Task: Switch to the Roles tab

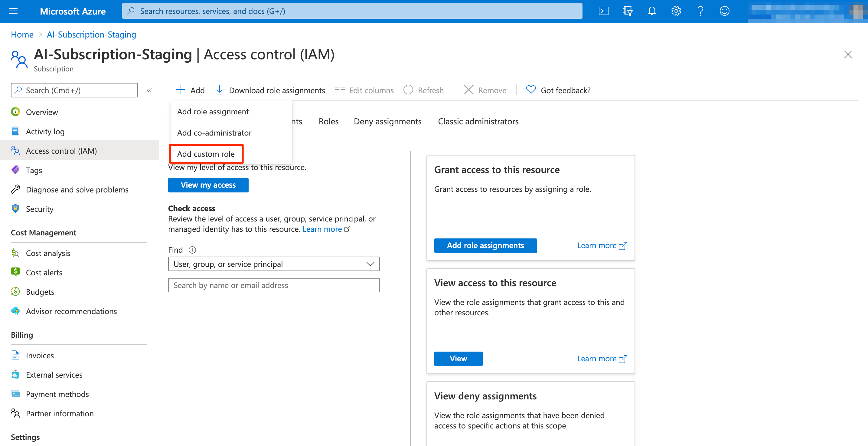Action: click(x=328, y=121)
